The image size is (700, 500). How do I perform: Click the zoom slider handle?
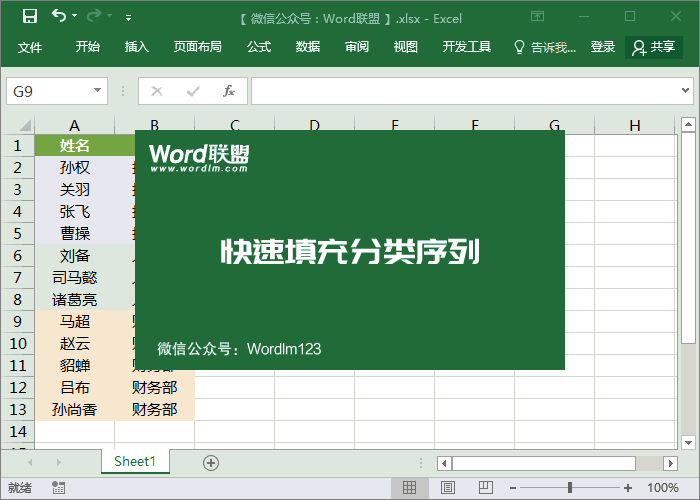coord(569,488)
